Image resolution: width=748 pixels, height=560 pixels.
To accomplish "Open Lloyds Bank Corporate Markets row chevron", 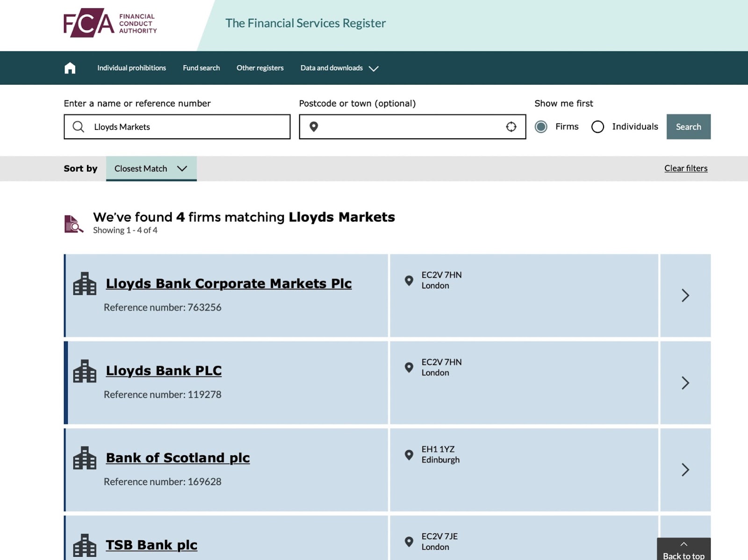I will [x=685, y=295].
